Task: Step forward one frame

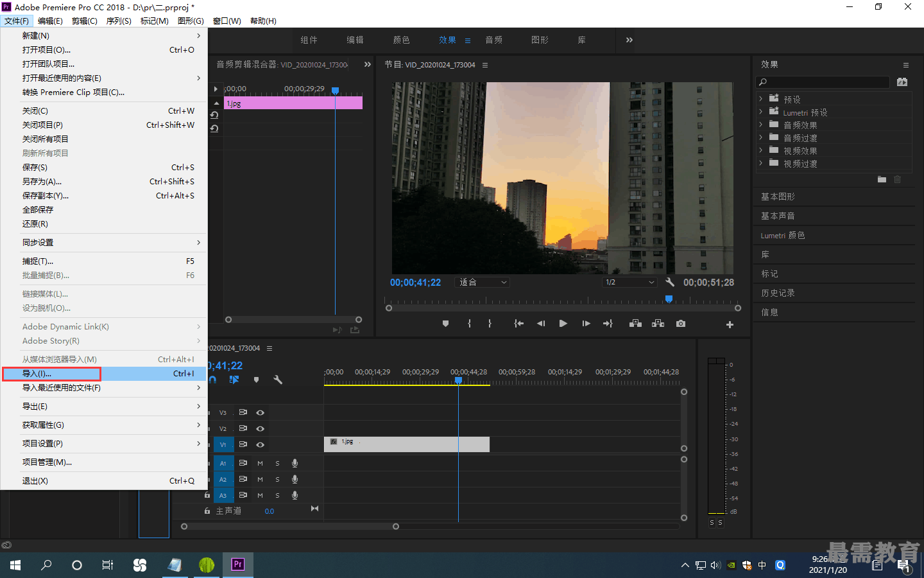Action: (x=586, y=324)
